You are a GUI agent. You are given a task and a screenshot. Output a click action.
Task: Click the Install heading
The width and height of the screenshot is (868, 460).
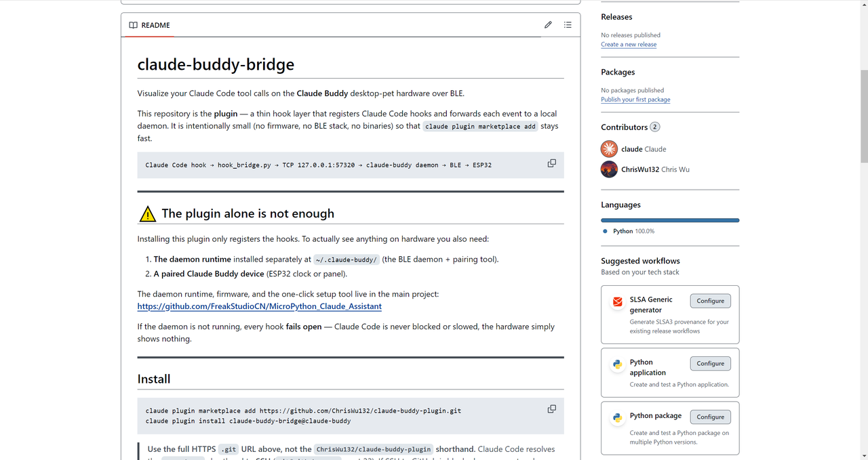pyautogui.click(x=154, y=379)
